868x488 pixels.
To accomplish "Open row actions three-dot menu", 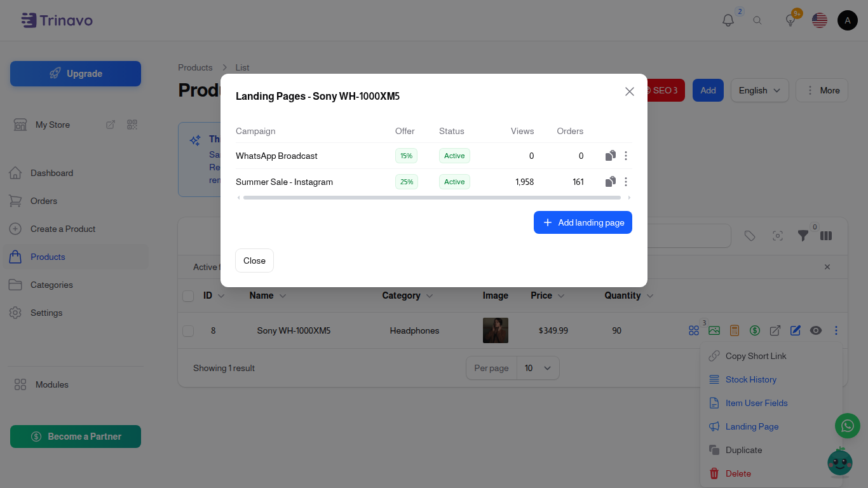I will (x=836, y=330).
